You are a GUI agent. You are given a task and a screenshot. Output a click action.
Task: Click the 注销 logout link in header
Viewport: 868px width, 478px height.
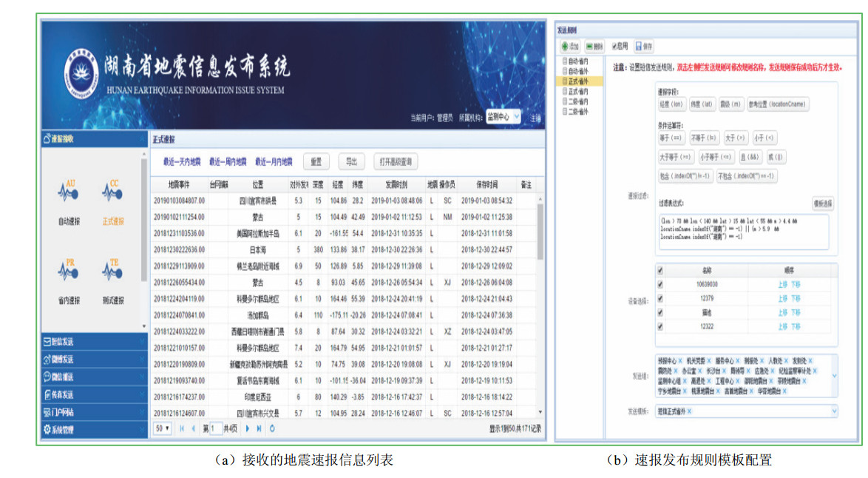(535, 118)
